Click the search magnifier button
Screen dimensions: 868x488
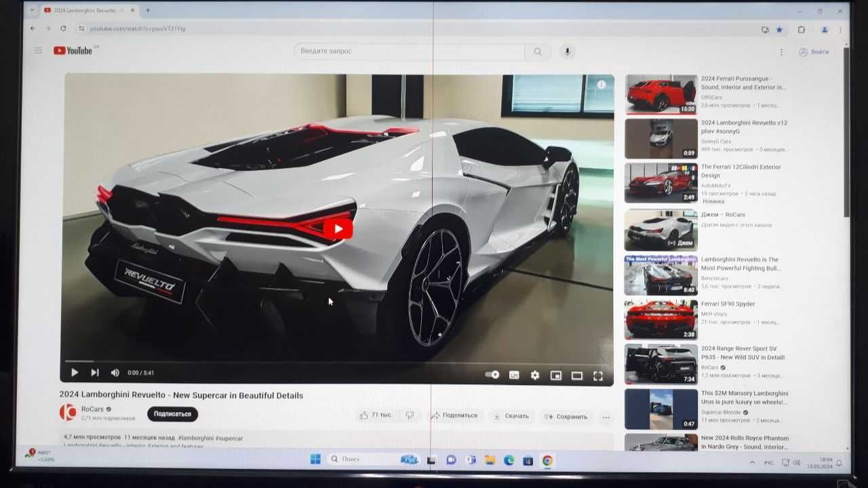click(538, 52)
